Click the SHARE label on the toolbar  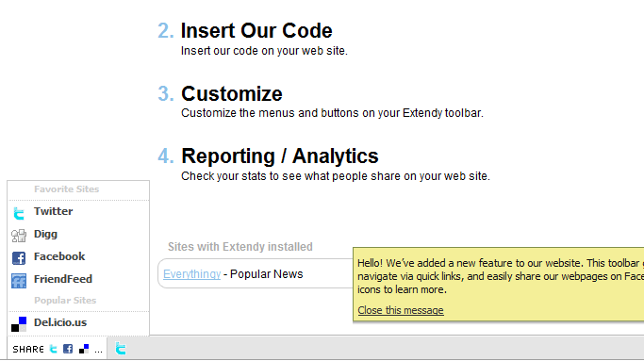28,349
